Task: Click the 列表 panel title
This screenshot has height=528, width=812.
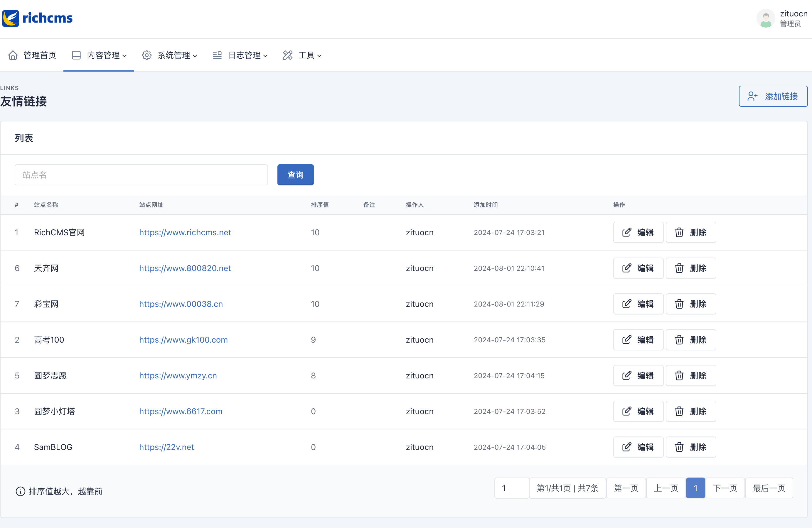Action: pos(24,138)
